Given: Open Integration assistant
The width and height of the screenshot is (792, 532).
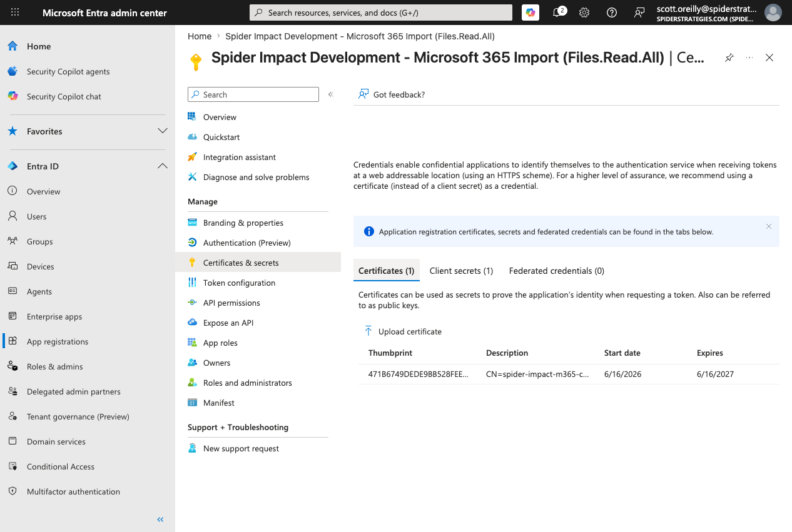Looking at the screenshot, I should tap(240, 157).
